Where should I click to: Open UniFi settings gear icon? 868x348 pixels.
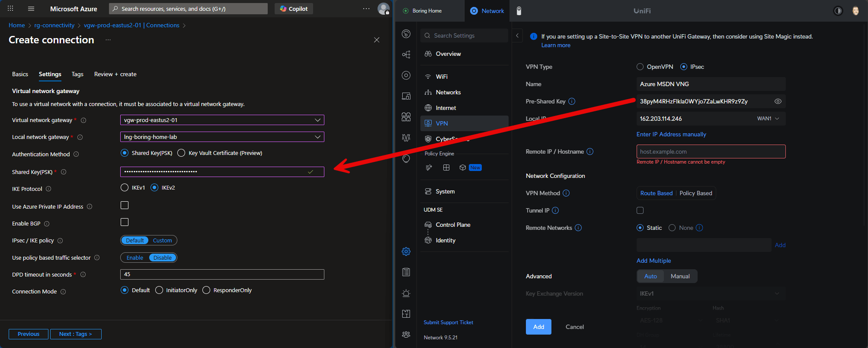coord(406,251)
